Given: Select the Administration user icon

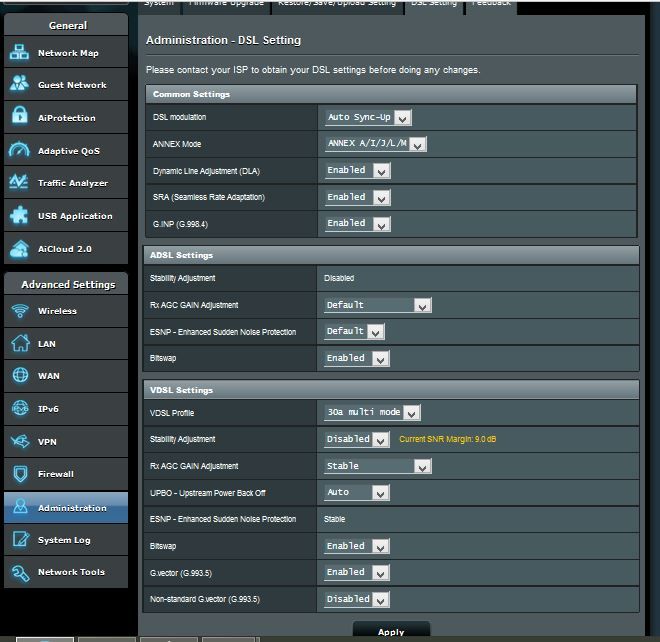Looking at the screenshot, I should click(x=20, y=507).
